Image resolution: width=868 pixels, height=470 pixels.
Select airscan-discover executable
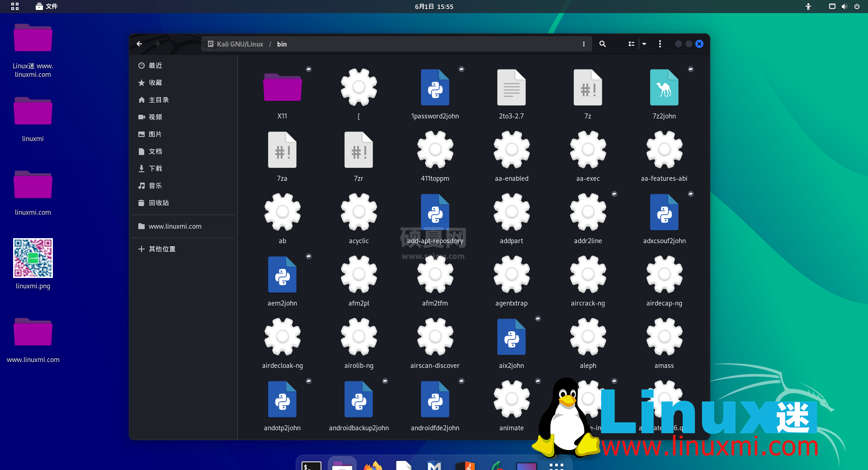435,343
